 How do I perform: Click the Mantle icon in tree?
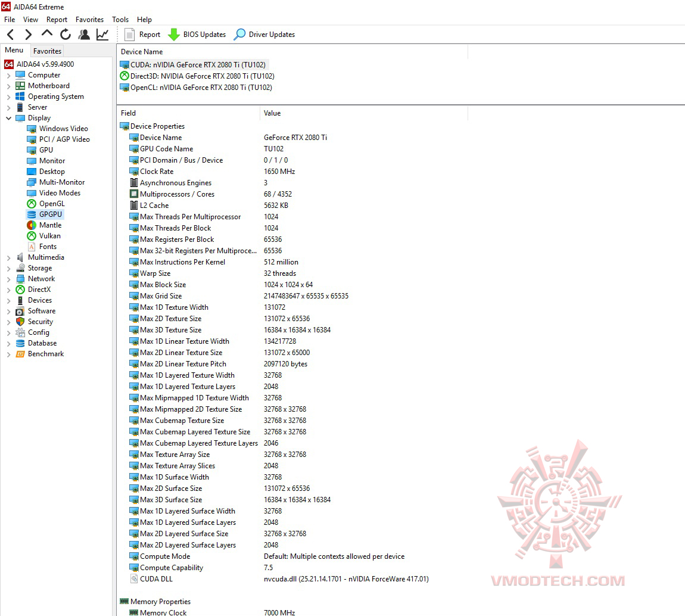pyautogui.click(x=32, y=225)
